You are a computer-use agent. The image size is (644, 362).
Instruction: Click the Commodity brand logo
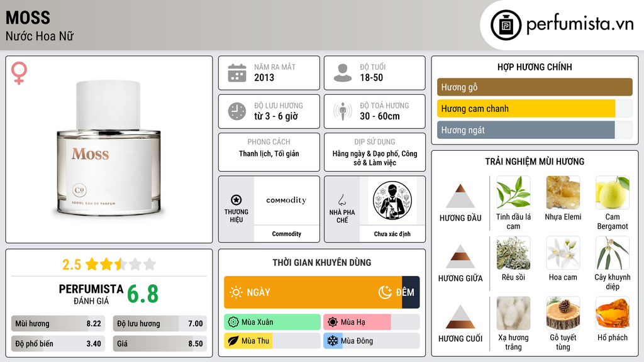(x=286, y=200)
